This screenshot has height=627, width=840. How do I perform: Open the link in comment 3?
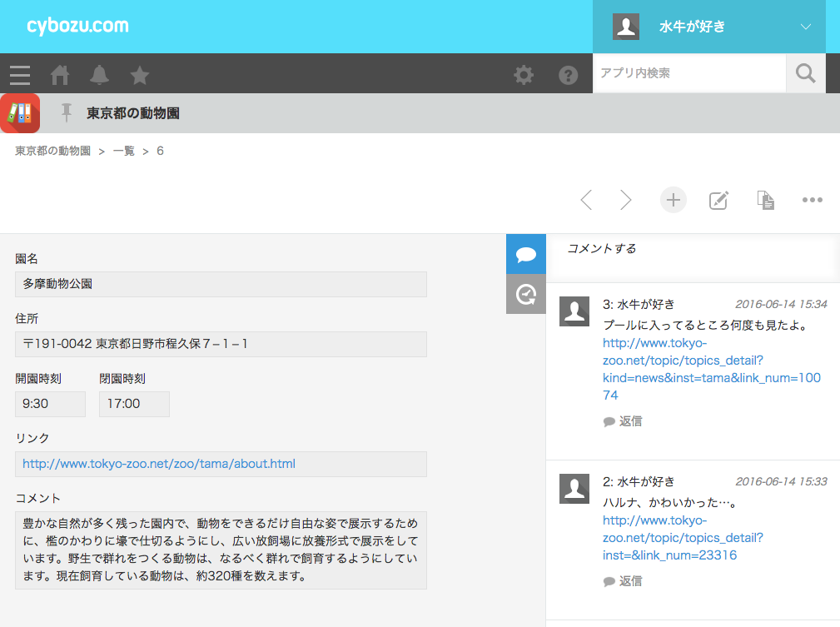pos(711,369)
